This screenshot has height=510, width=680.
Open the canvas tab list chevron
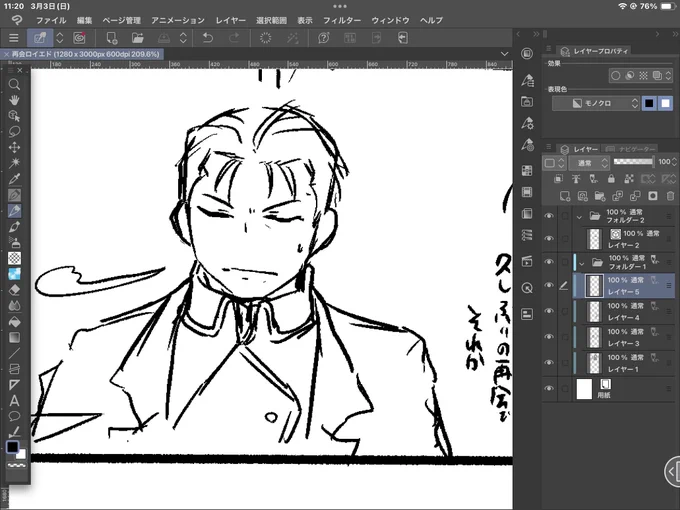(x=504, y=54)
